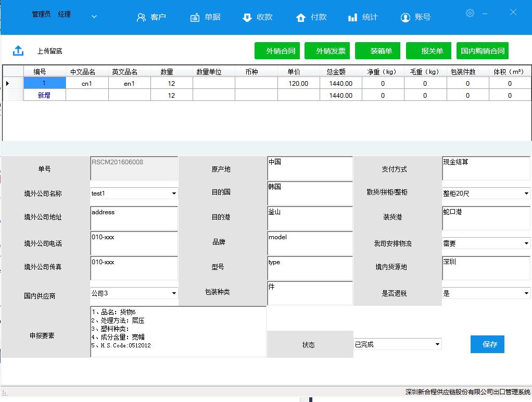This screenshot has width=532, height=402.
Task: Click the payment house icon
Action: [x=300, y=17]
